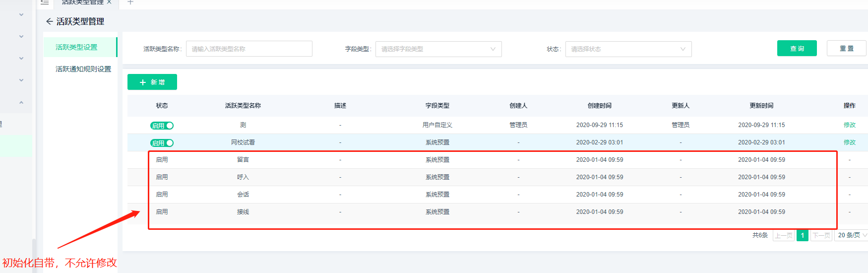Open the 状态 filter dropdown
This screenshot has height=273, width=868.
628,49
